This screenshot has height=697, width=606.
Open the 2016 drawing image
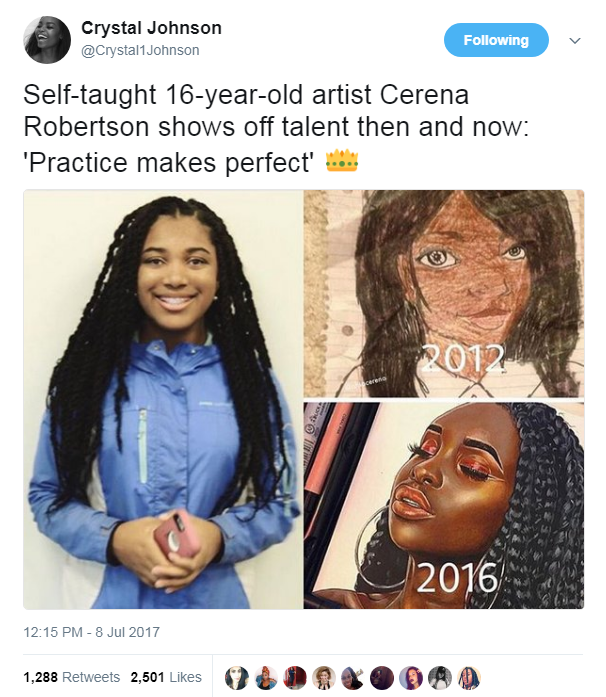tap(444, 505)
